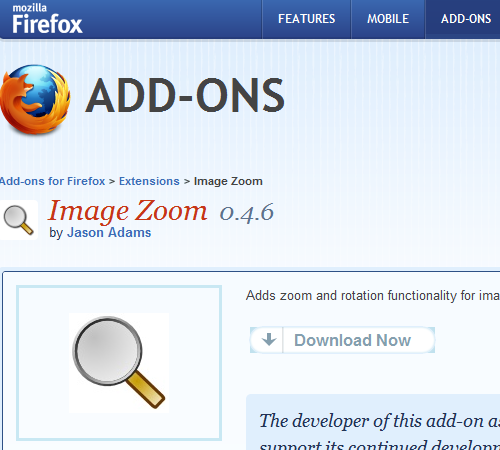Click the mozilla Firefox wordmark logo
500x450 pixels.
tap(47, 19)
